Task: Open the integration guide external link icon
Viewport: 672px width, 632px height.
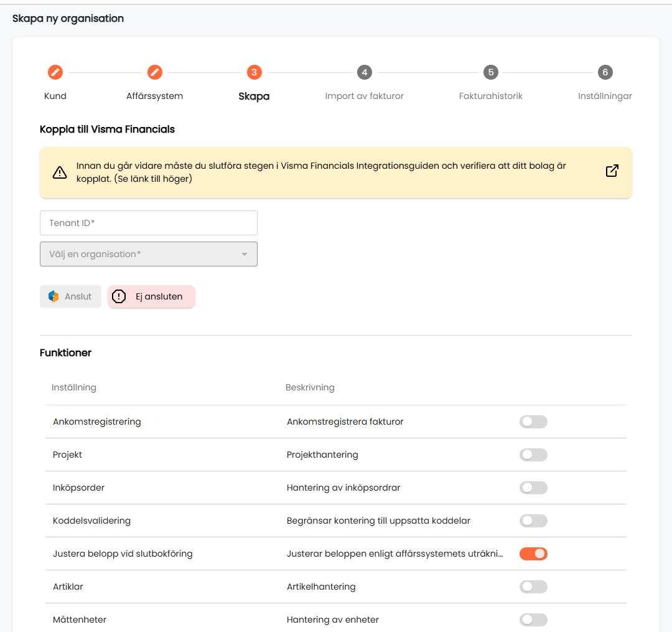Action: 612,171
